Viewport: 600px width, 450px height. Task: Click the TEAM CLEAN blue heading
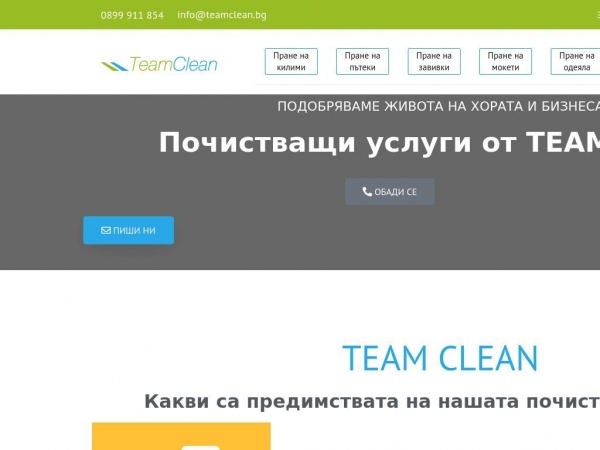tap(440, 359)
